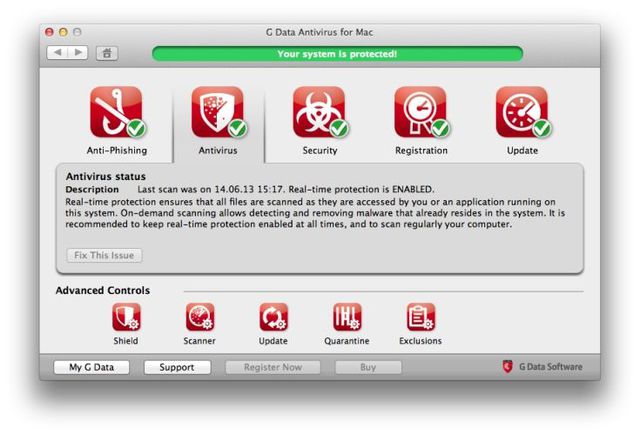Click the 'Last scan was on 14.06.13 15:17' text
This screenshot has height=435, width=640.
[x=210, y=189]
